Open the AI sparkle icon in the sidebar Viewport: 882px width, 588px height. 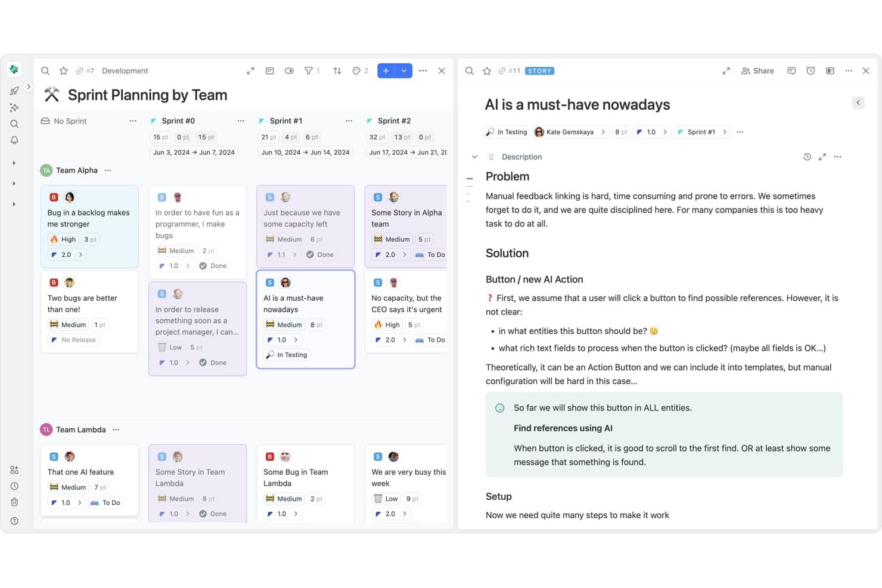click(14, 107)
